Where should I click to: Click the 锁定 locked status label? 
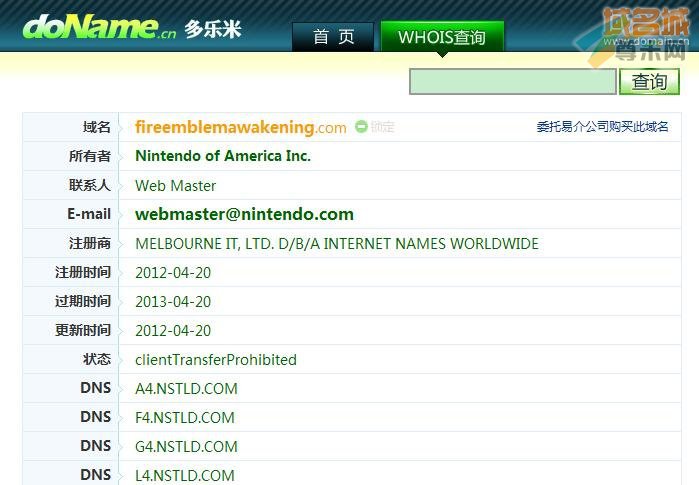[x=382, y=127]
